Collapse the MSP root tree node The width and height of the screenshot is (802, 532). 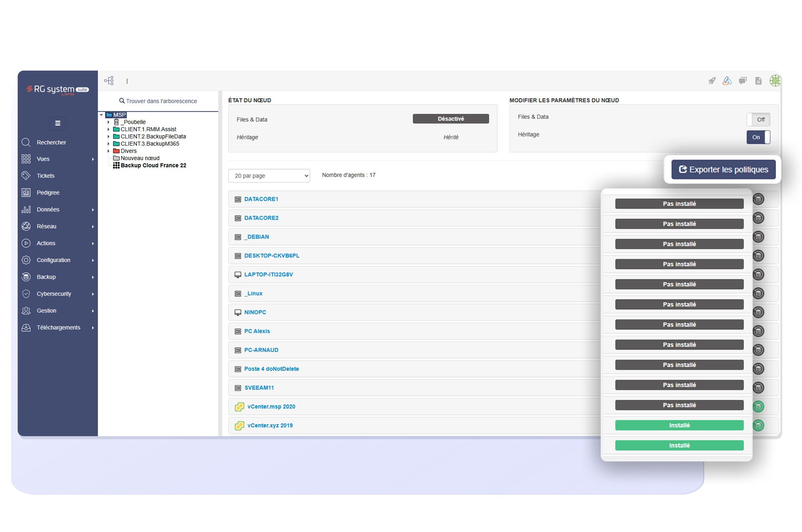pos(101,115)
